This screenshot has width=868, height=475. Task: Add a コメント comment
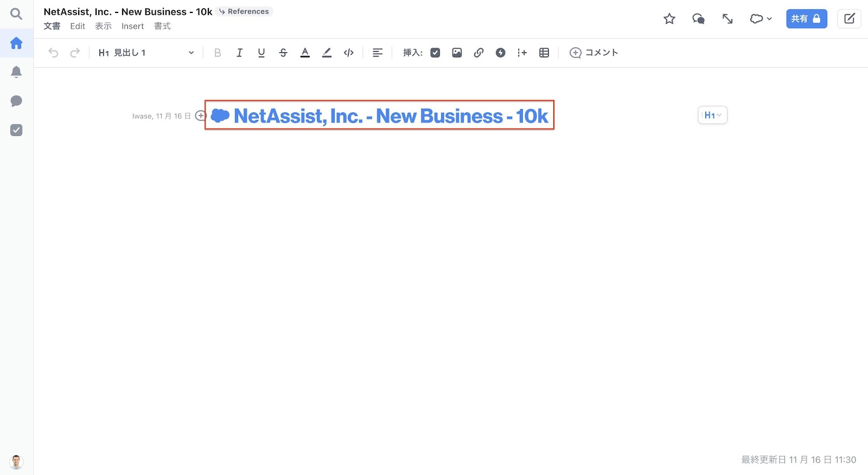point(594,53)
